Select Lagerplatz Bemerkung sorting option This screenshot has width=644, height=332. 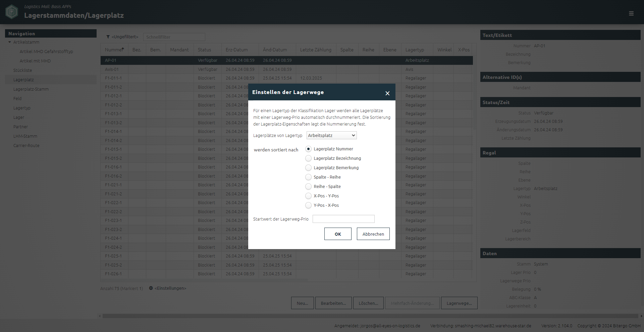308,168
